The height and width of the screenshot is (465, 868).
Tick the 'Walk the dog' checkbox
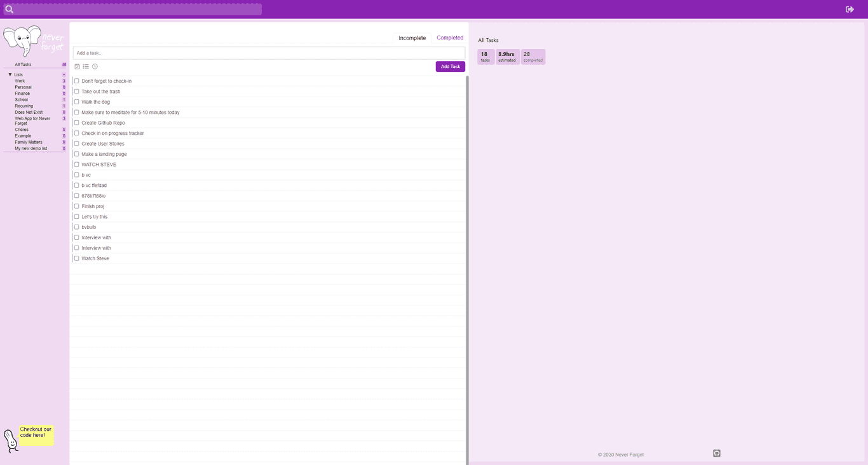click(x=77, y=102)
